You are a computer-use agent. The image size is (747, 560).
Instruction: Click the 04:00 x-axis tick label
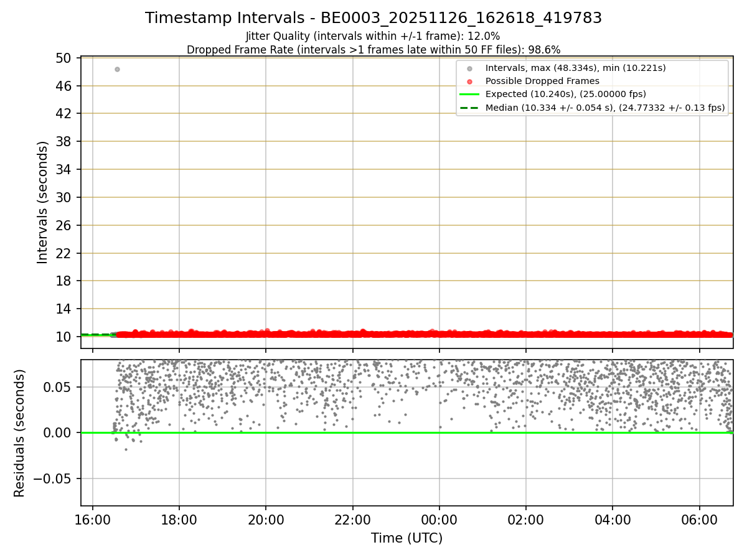point(613,519)
